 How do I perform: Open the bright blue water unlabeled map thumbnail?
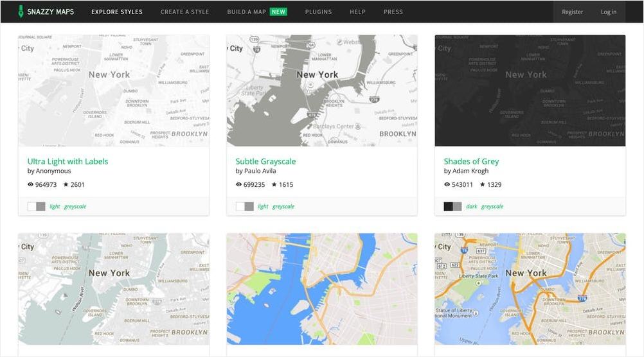pos(322,289)
